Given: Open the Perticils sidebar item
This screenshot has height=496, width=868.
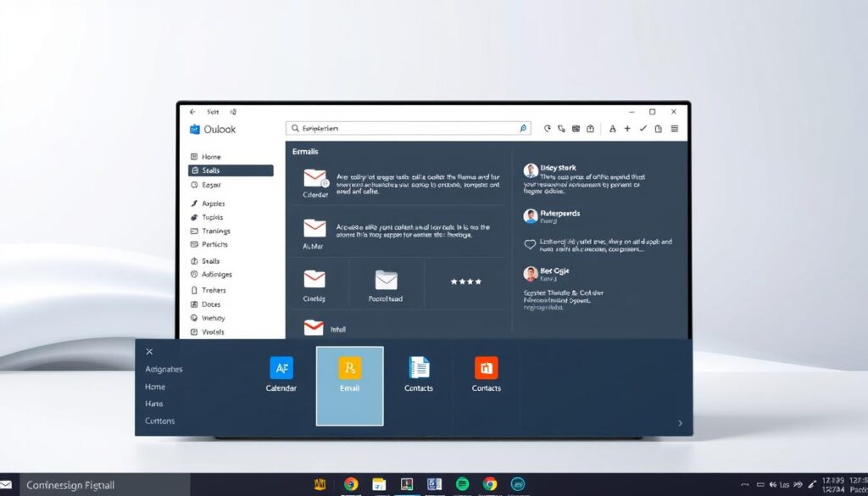Looking at the screenshot, I should (209, 244).
